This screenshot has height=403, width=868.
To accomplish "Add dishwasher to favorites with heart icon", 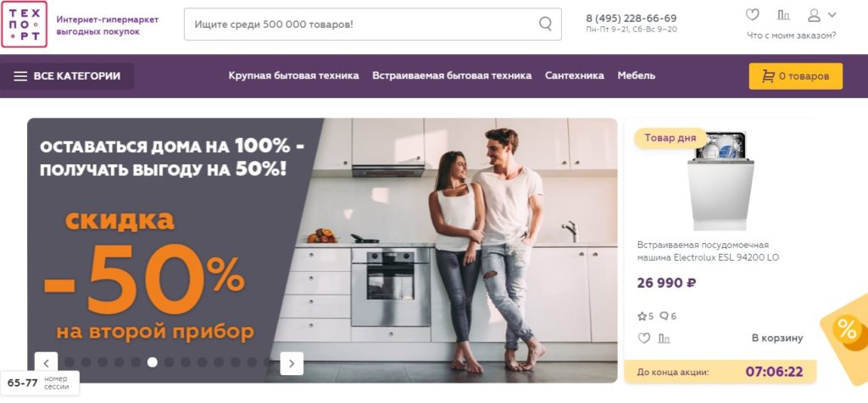I will pyautogui.click(x=644, y=338).
